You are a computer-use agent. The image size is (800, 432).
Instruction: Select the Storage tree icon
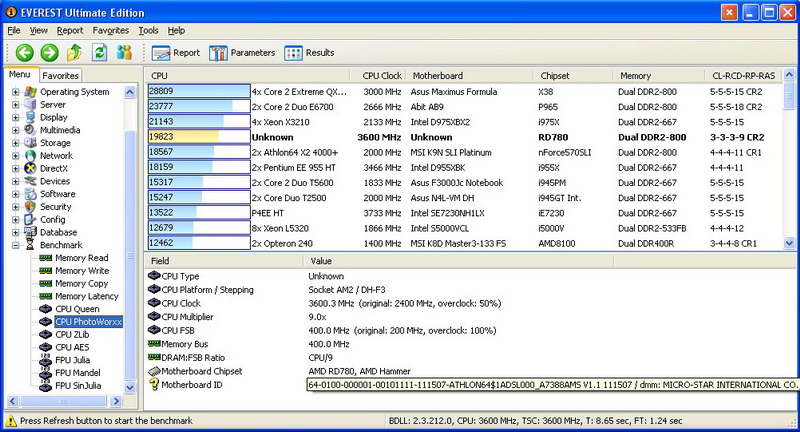(30, 143)
